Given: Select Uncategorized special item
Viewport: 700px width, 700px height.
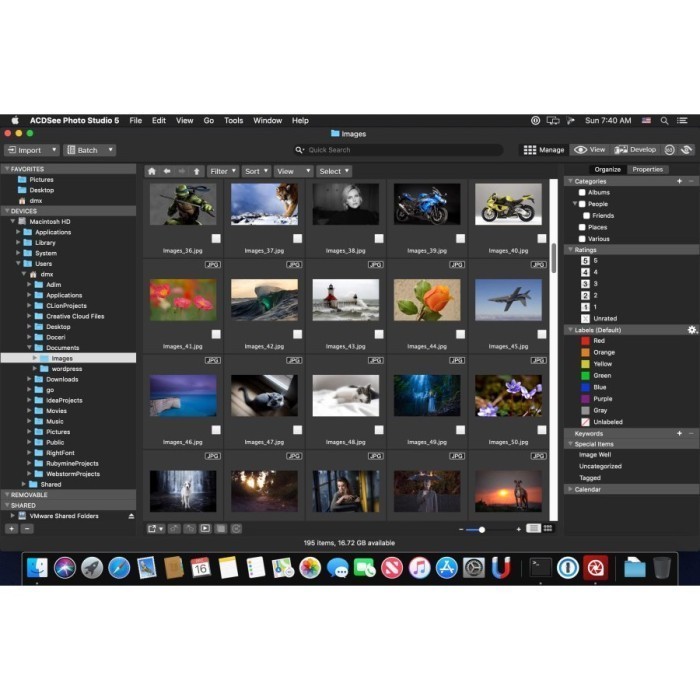Looking at the screenshot, I should [x=600, y=466].
